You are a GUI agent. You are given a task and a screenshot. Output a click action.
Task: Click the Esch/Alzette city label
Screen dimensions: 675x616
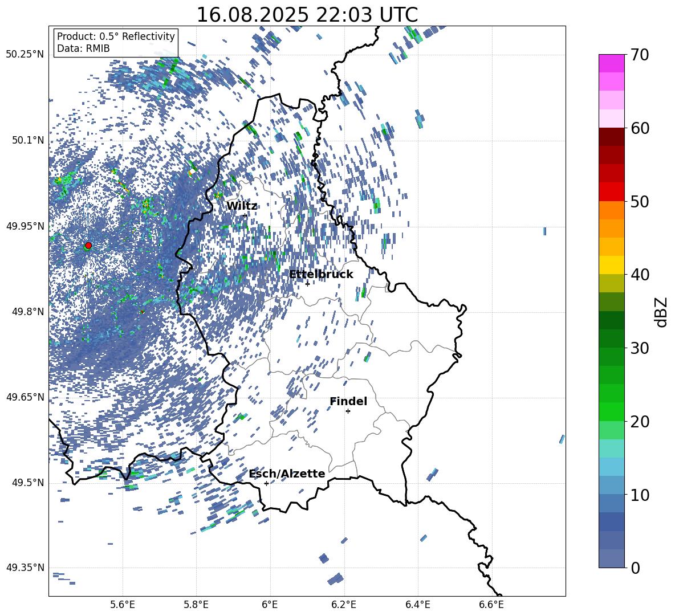pos(287,474)
